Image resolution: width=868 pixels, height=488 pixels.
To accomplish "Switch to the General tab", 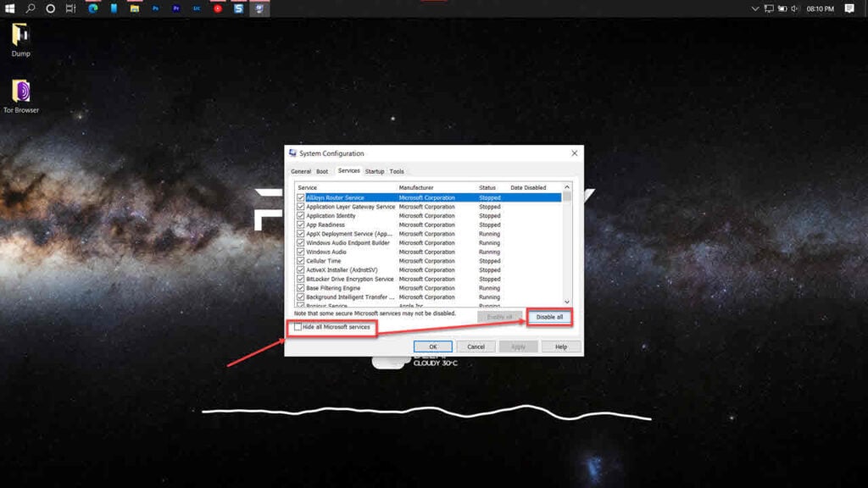I will (x=301, y=171).
